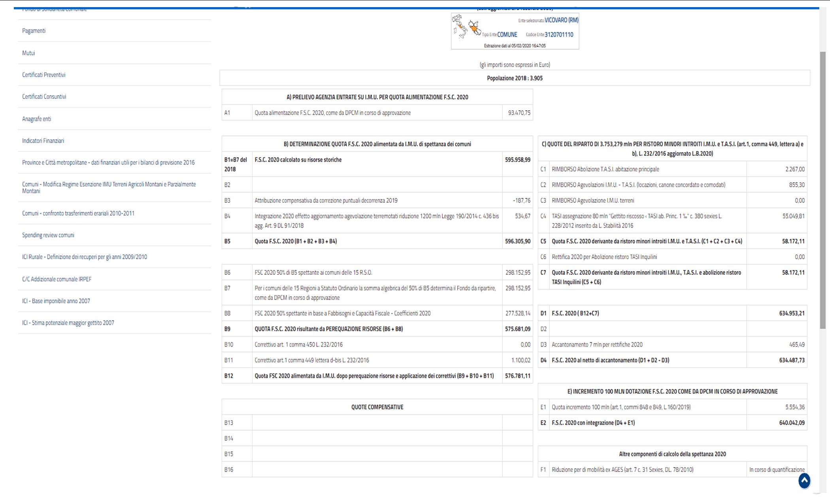The height and width of the screenshot is (504, 830).
Task: Go to Anagrafe enti
Action: click(x=37, y=119)
